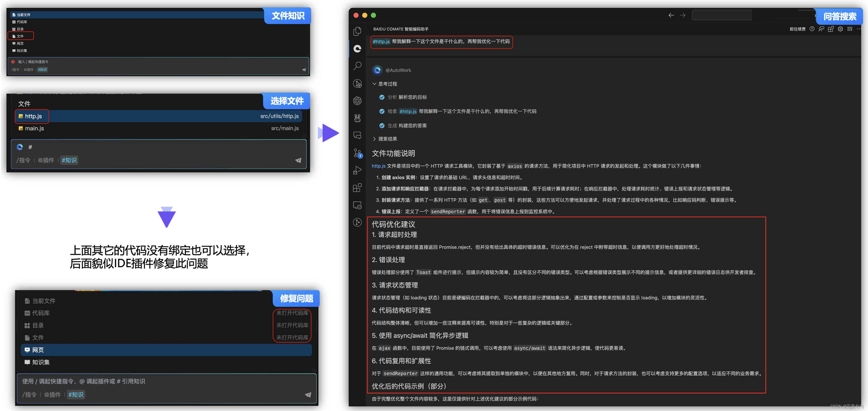Viewport: 868px width, 411px height.
Task: Click the BAIDU COMATE 智能编码助手 panel title
Action: click(x=401, y=29)
